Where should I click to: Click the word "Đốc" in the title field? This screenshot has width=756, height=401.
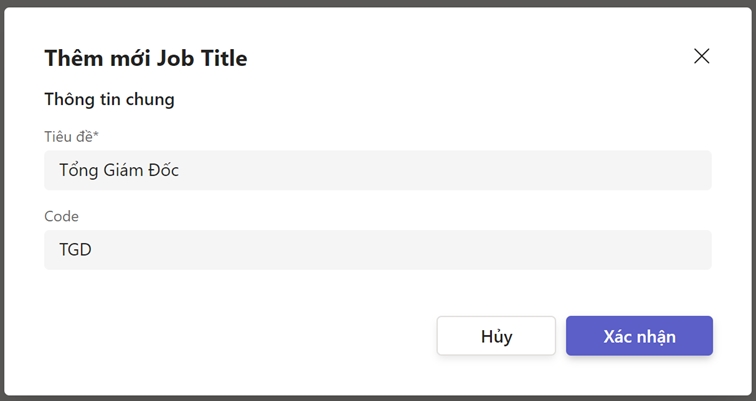[163, 170]
